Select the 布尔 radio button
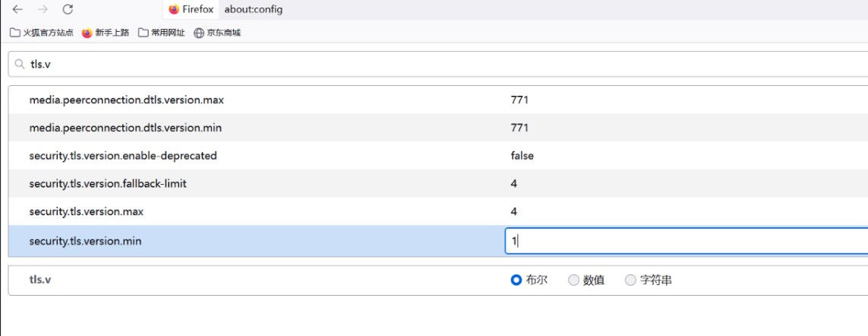Image resolution: width=868 pixels, height=336 pixels. 516,280
